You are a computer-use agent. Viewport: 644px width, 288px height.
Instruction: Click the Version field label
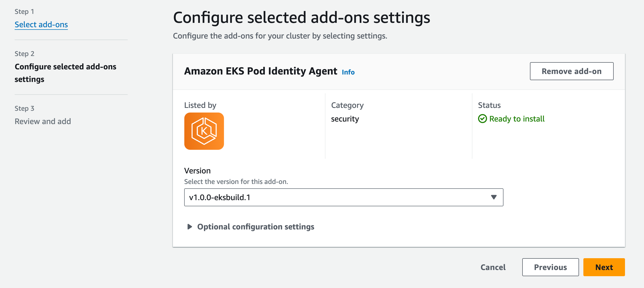(197, 171)
